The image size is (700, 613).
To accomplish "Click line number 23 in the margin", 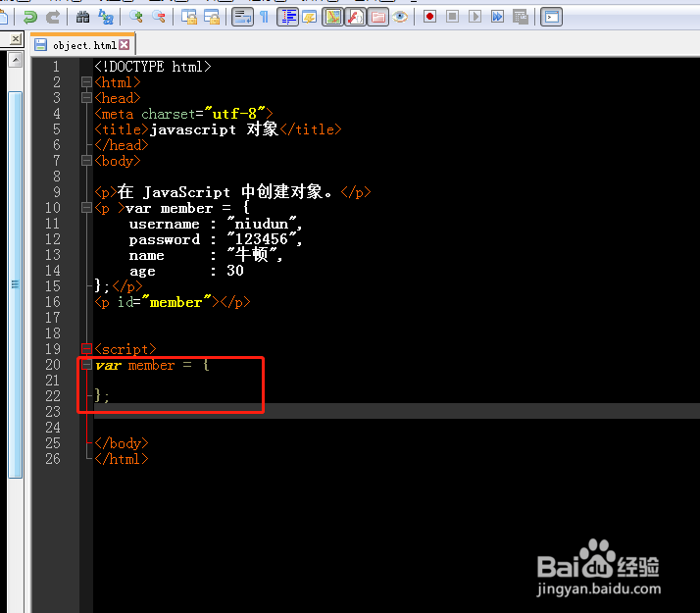I will tap(53, 412).
